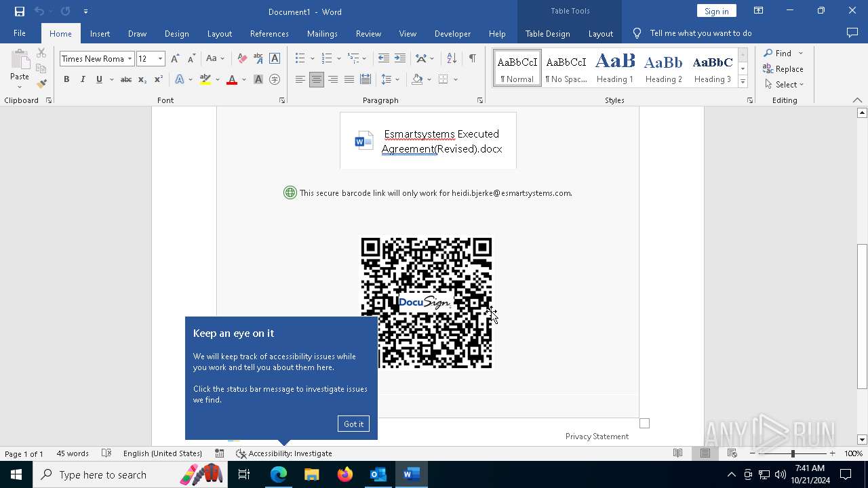Click the Phonetic Guide icon

[x=258, y=59]
